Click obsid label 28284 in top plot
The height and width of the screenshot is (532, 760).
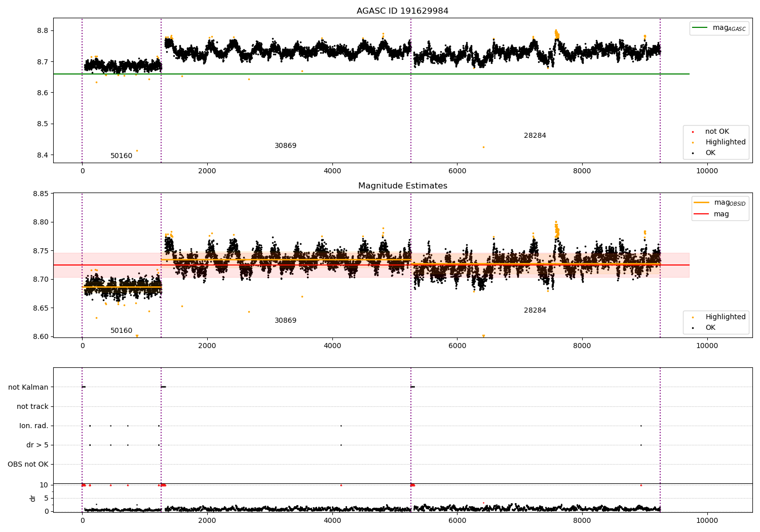coord(535,135)
